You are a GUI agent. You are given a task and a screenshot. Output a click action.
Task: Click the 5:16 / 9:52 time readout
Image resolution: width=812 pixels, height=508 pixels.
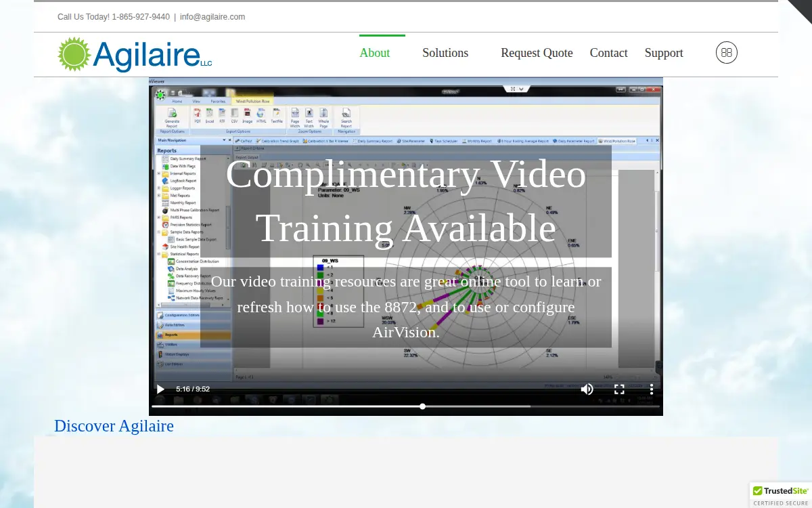[x=193, y=389]
